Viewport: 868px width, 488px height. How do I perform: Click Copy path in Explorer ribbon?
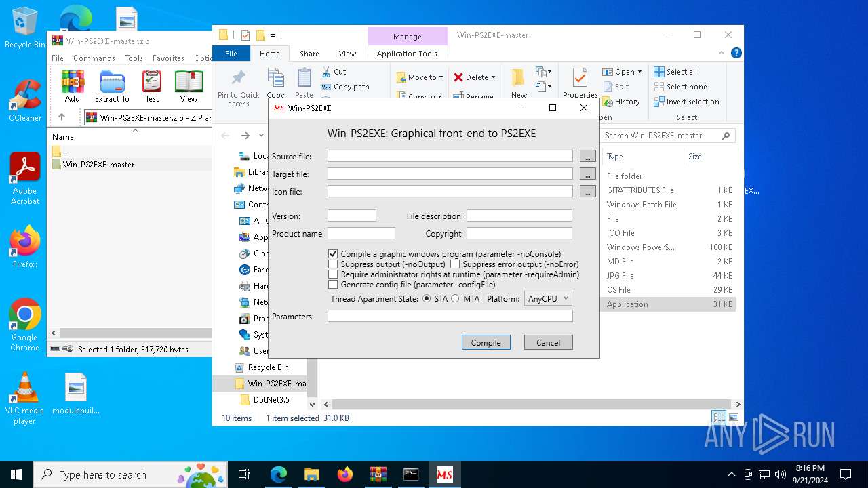(345, 87)
